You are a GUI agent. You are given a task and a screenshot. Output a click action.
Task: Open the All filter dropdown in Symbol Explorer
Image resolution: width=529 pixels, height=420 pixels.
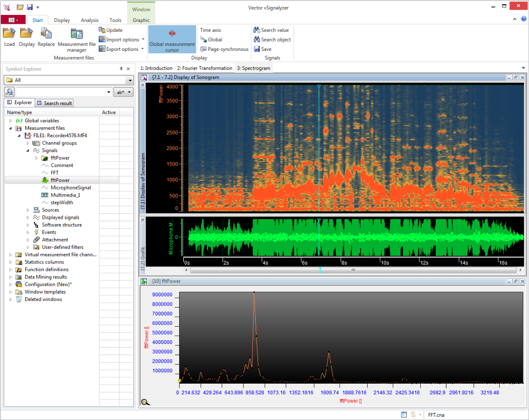[130, 80]
